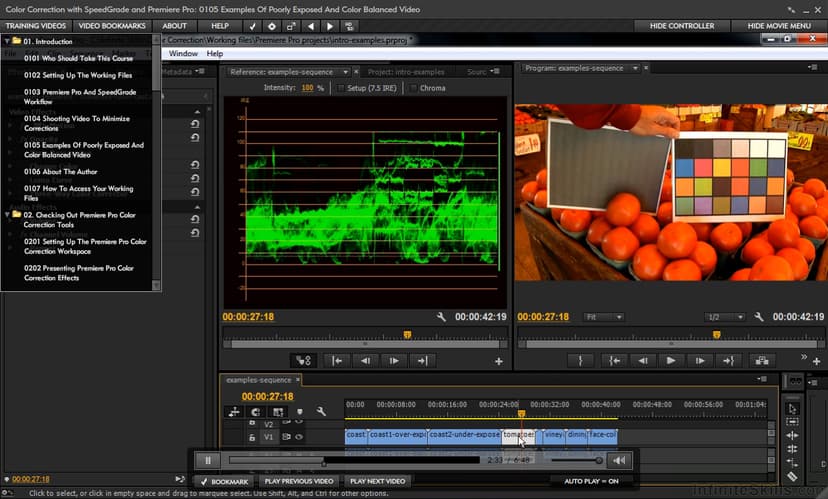Image resolution: width=828 pixels, height=499 pixels.
Task: Open Program: examples-sequence dropdown
Action: point(635,68)
